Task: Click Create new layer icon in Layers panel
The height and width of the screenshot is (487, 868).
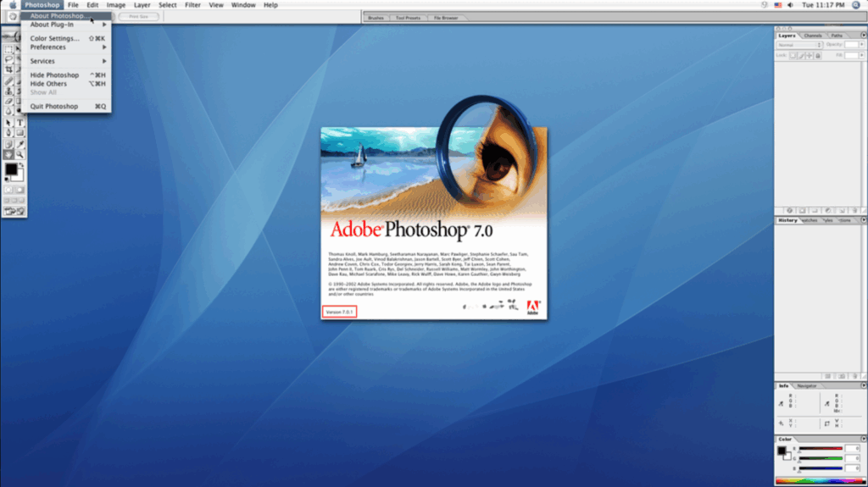Action: click(843, 210)
